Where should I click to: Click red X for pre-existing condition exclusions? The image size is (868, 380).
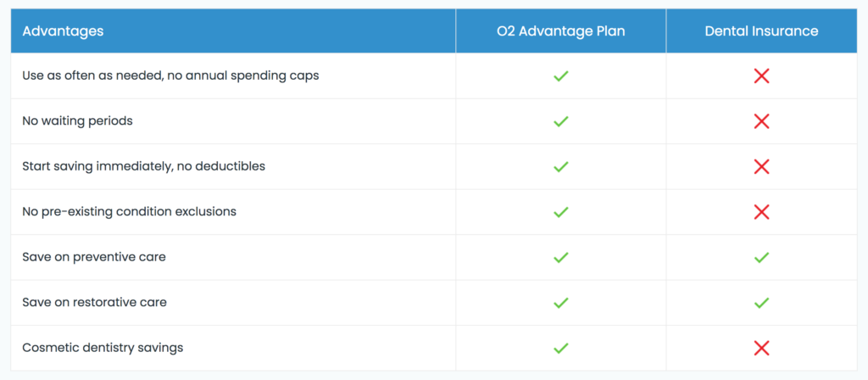[x=762, y=212]
